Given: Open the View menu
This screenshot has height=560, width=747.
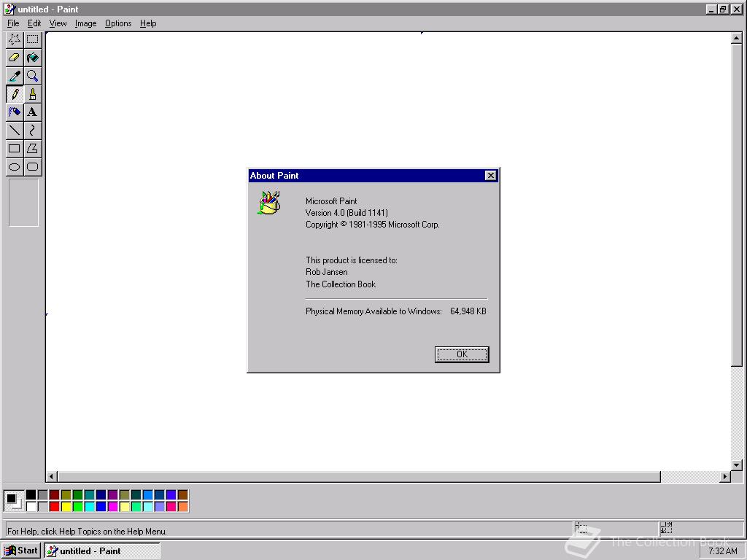Looking at the screenshot, I should pos(58,23).
